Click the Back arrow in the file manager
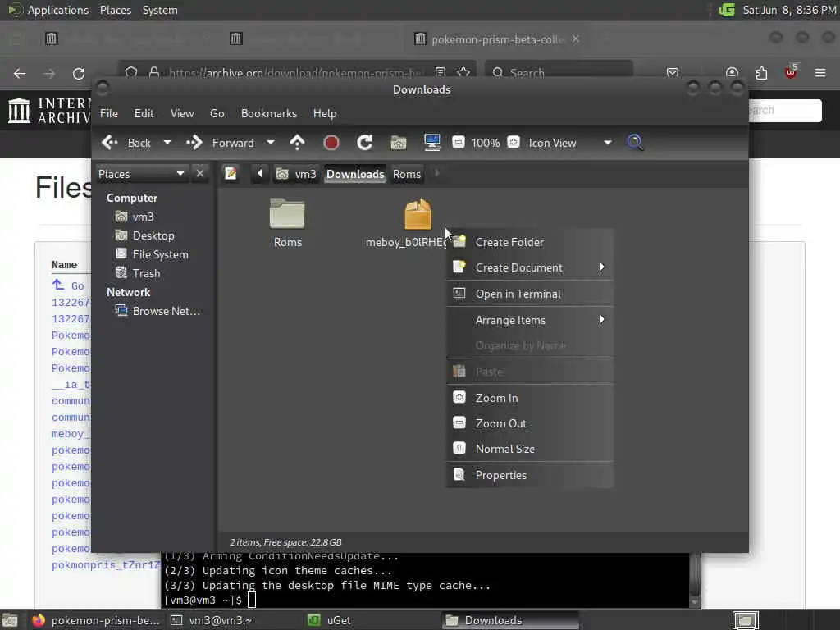The height and width of the screenshot is (630, 840). 110,143
